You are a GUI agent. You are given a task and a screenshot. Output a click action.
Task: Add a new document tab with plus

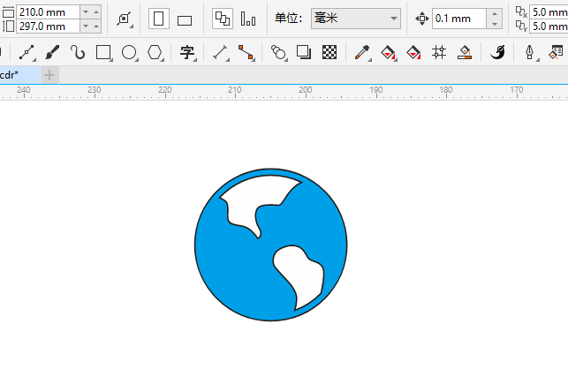click(x=50, y=75)
